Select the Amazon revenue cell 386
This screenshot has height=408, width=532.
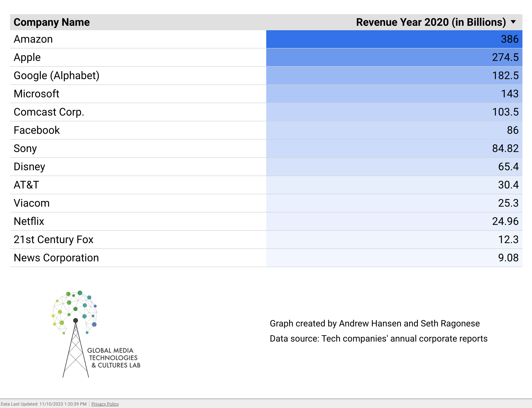(x=509, y=39)
